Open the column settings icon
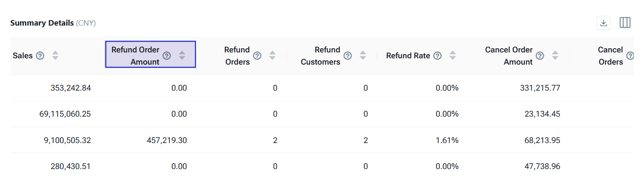 [625, 23]
